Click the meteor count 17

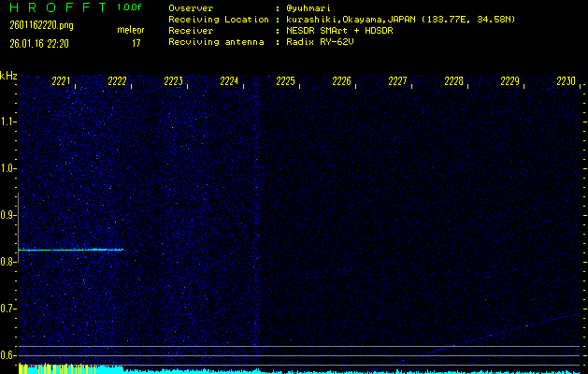pyautogui.click(x=136, y=44)
